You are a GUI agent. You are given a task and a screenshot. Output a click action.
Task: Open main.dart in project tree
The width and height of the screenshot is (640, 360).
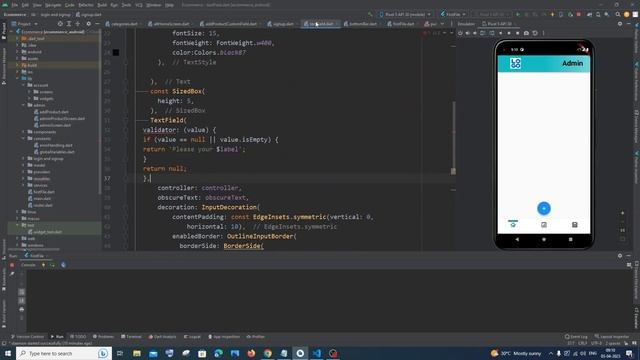click(41, 198)
